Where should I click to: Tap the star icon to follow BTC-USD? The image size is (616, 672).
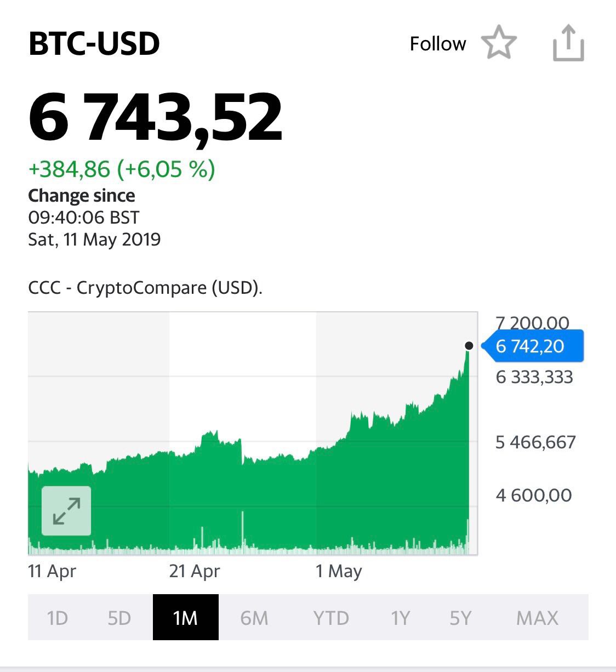point(499,43)
